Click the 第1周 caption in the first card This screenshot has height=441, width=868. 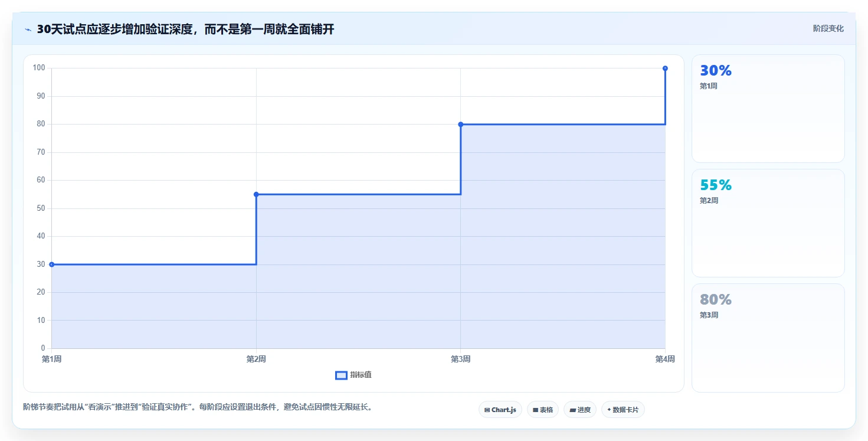tap(709, 86)
